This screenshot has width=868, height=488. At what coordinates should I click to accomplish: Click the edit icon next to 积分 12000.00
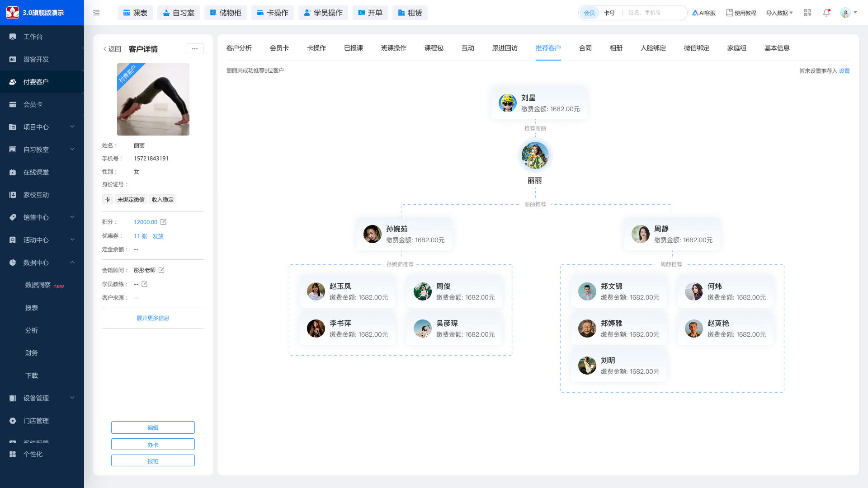coord(164,222)
